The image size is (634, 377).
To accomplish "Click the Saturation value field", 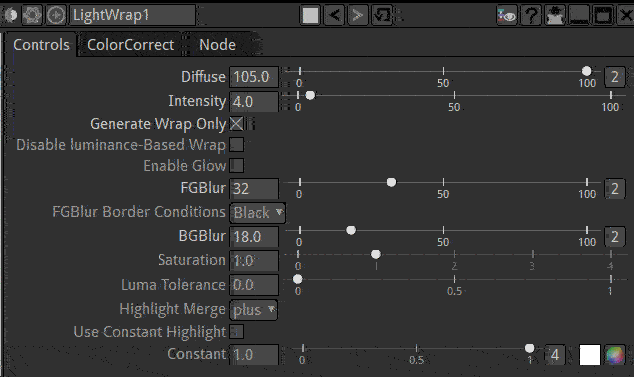I will coord(254,261).
